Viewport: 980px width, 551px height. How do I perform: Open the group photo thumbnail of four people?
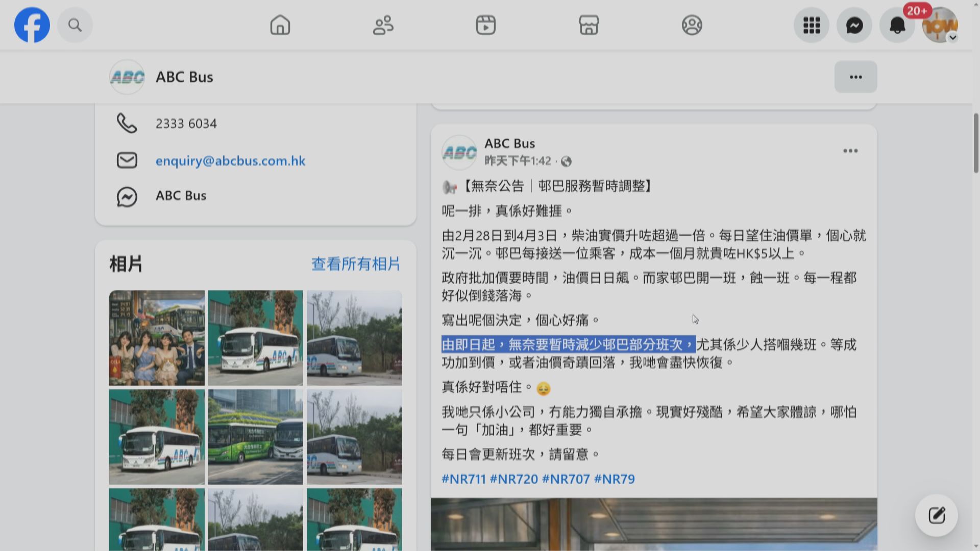point(157,338)
